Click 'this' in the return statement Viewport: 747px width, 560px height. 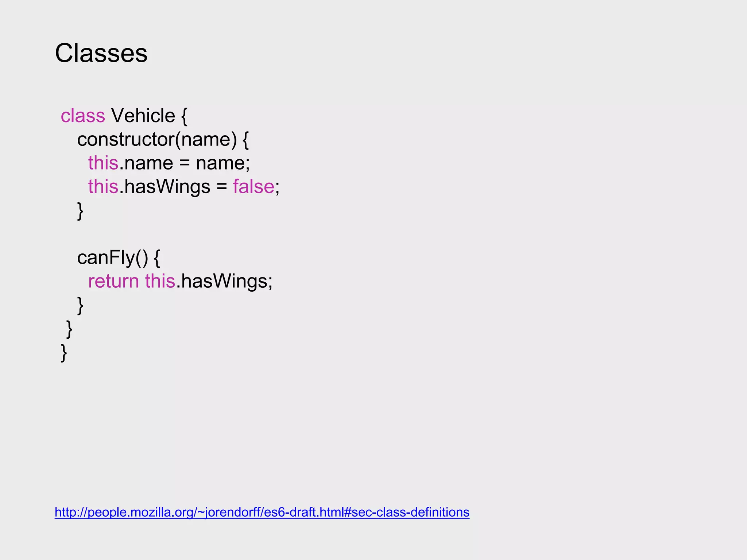click(160, 281)
